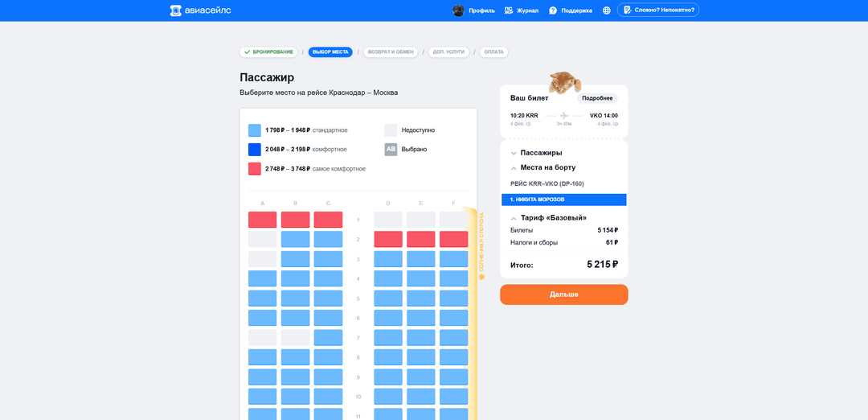Click the orange Дальше button

pos(564,294)
